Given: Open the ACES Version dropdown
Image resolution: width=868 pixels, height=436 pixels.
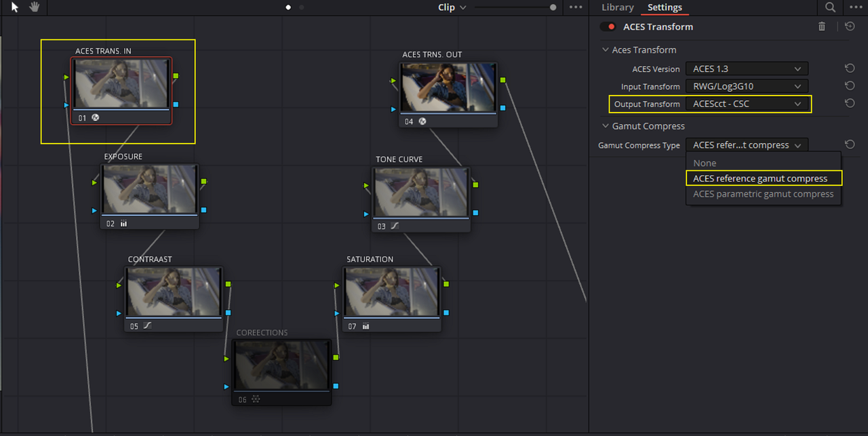Looking at the screenshot, I should [x=747, y=68].
